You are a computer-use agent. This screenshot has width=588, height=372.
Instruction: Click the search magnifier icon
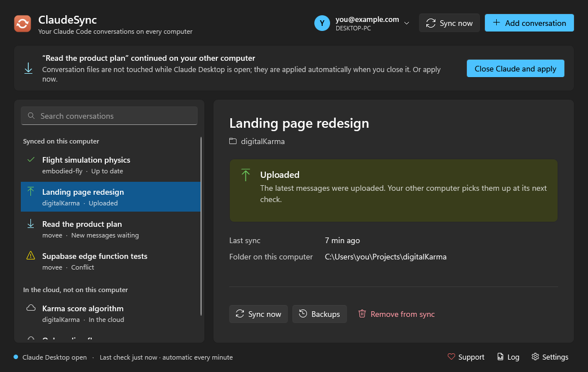tap(31, 116)
